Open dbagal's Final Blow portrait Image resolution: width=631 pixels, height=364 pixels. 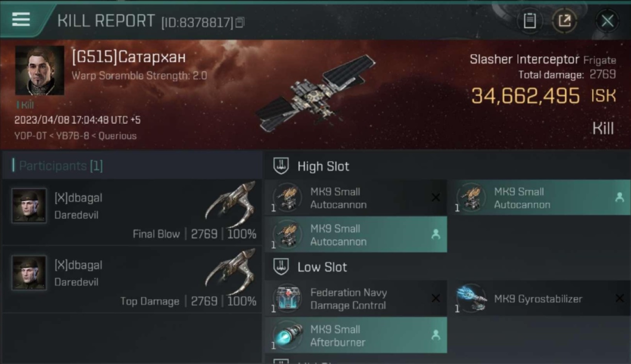point(29,206)
